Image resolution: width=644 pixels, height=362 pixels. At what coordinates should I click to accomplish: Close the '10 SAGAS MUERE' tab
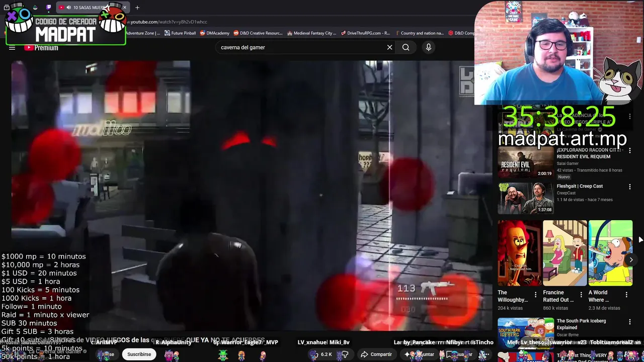coord(125,8)
